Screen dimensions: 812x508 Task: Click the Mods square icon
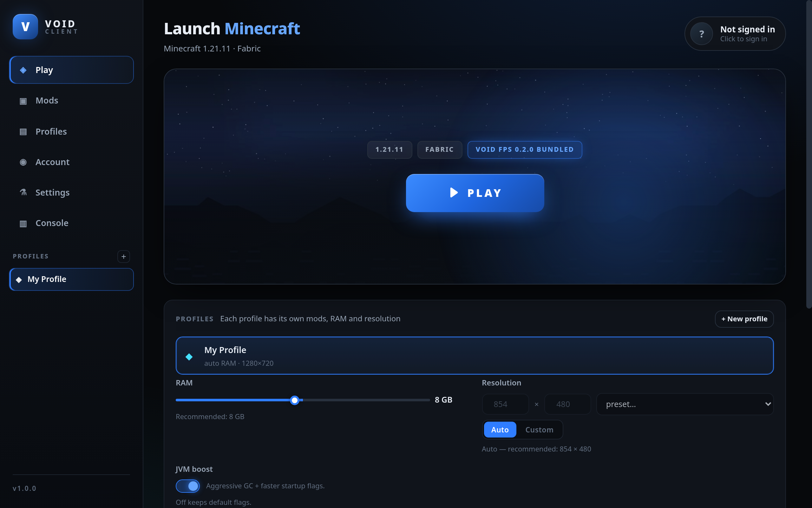(x=23, y=101)
